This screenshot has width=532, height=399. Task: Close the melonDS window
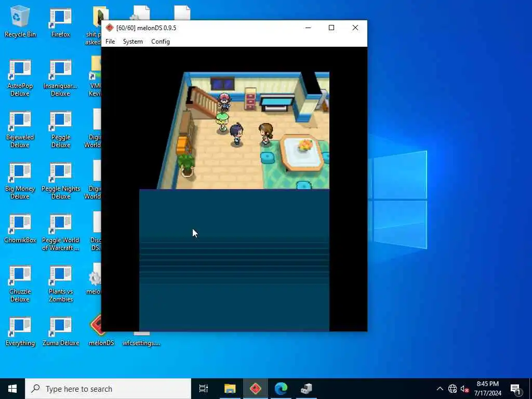point(355,28)
